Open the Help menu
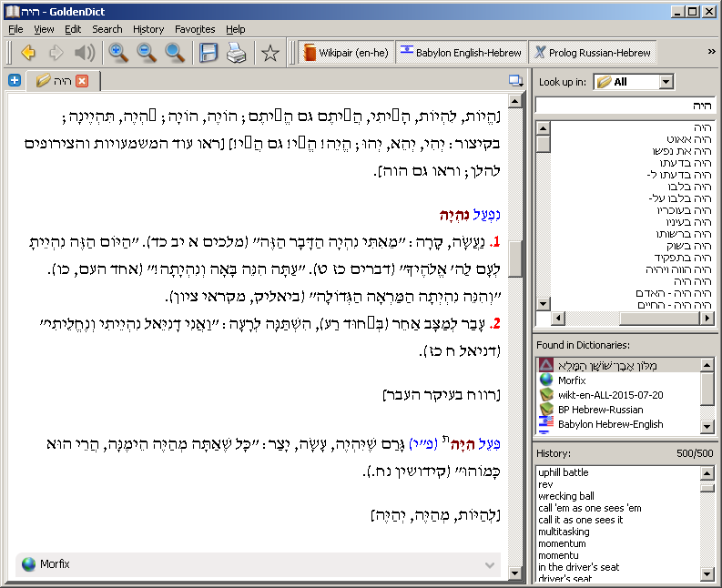Viewport: 722px width, 588px height. [x=235, y=29]
